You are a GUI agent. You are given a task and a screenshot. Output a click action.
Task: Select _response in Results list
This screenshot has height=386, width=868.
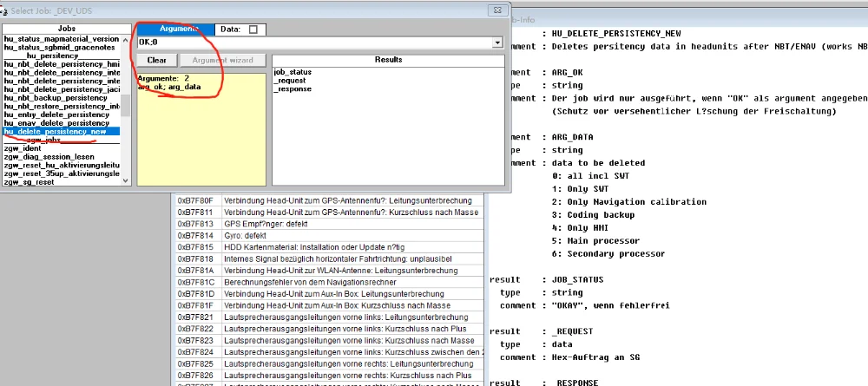[293, 89]
